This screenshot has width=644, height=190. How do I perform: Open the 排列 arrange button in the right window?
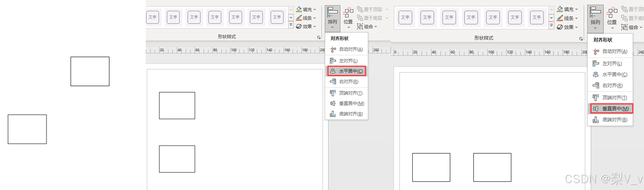595,19
